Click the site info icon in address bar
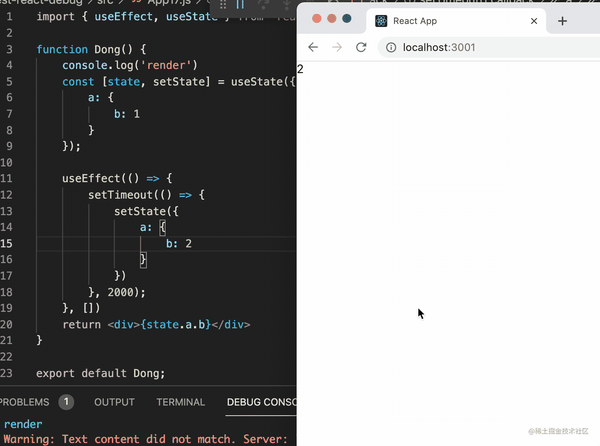600x446 pixels. [391, 47]
